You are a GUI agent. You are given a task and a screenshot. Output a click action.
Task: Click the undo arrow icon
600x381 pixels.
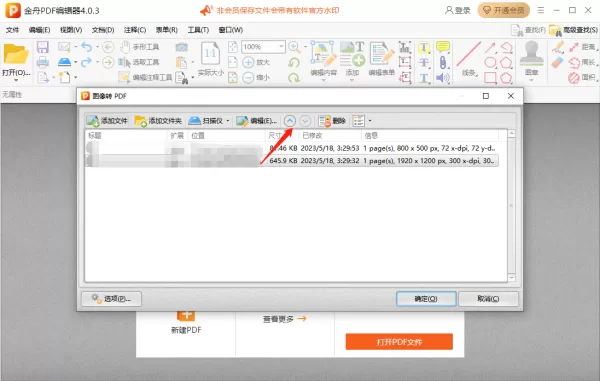pos(86,47)
